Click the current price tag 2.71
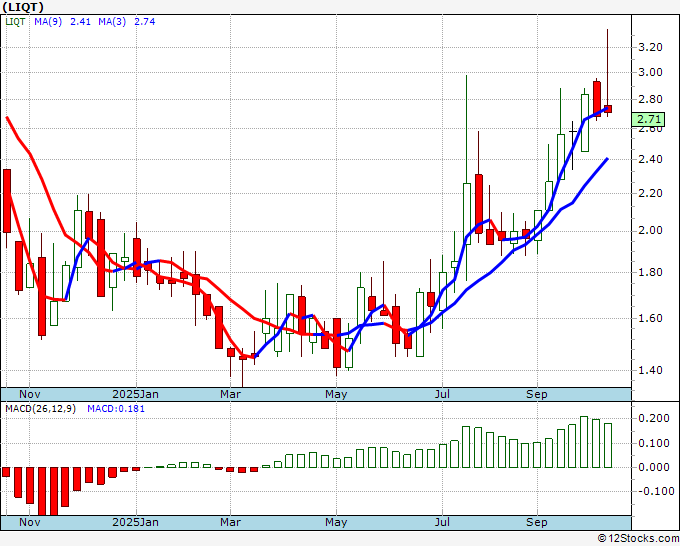The height and width of the screenshot is (546, 680). coord(648,119)
